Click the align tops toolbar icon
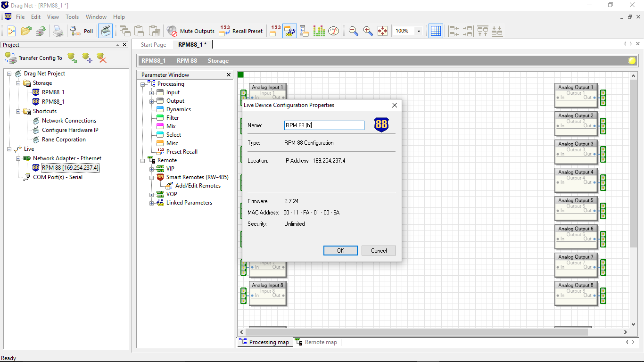Viewport: 644px width, 362px height. tap(482, 31)
